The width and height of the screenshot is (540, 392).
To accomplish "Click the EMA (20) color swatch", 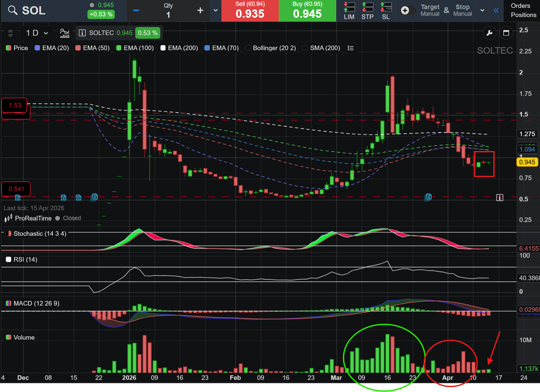I will click(37, 48).
